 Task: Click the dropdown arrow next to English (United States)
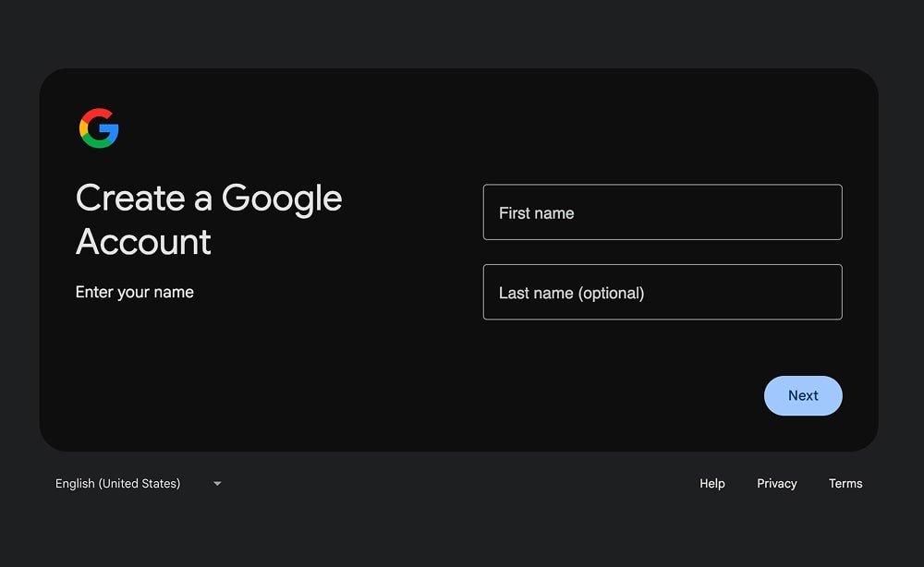tap(216, 483)
